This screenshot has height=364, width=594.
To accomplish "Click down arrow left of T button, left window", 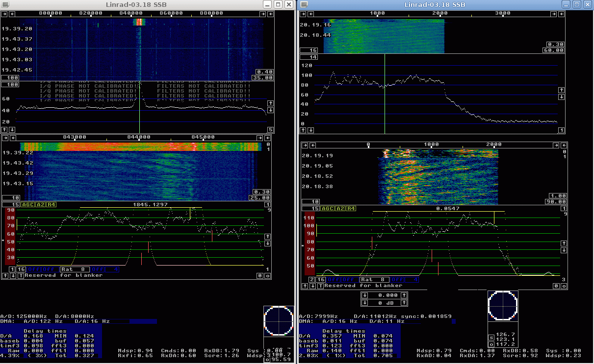I will coord(13,275).
